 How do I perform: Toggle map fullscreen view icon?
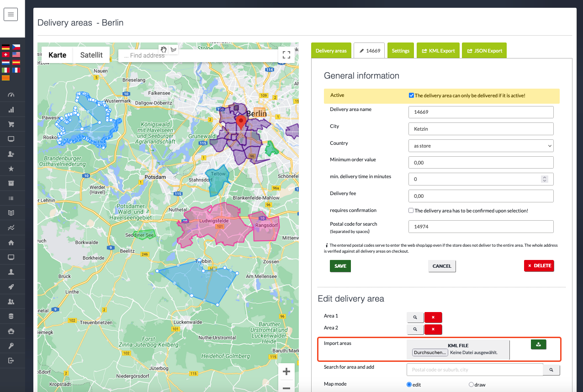[x=286, y=55]
